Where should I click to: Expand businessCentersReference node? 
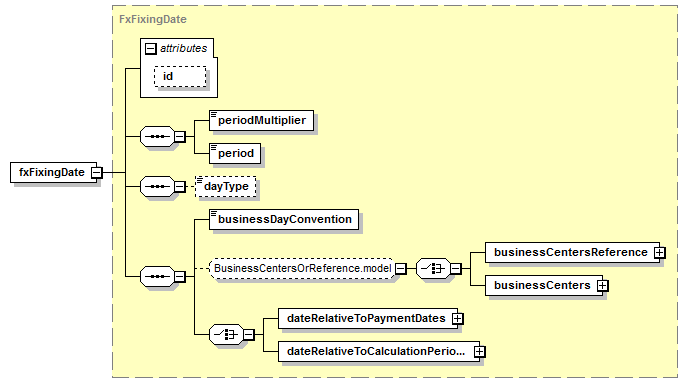(659, 253)
